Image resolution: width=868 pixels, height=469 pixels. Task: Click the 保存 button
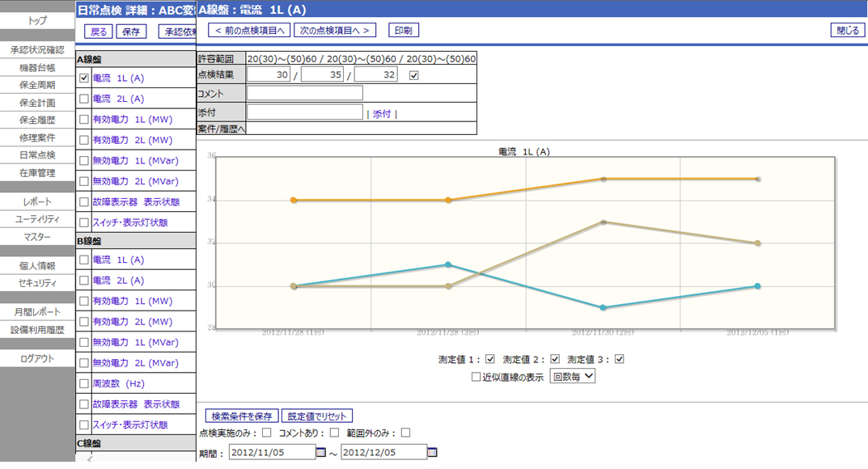[x=131, y=32]
